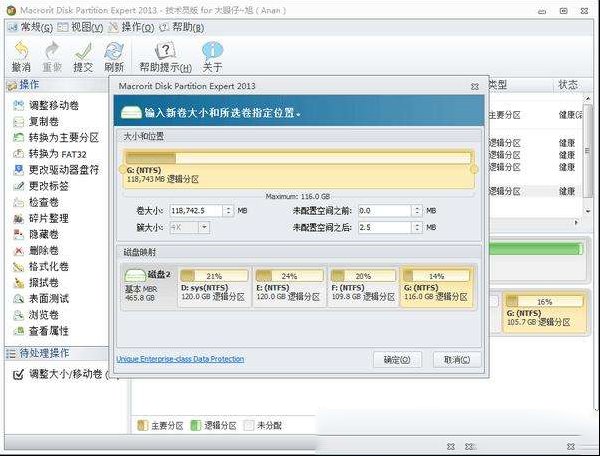Click the 类型 column header
The image size is (600, 456).
click(x=498, y=85)
